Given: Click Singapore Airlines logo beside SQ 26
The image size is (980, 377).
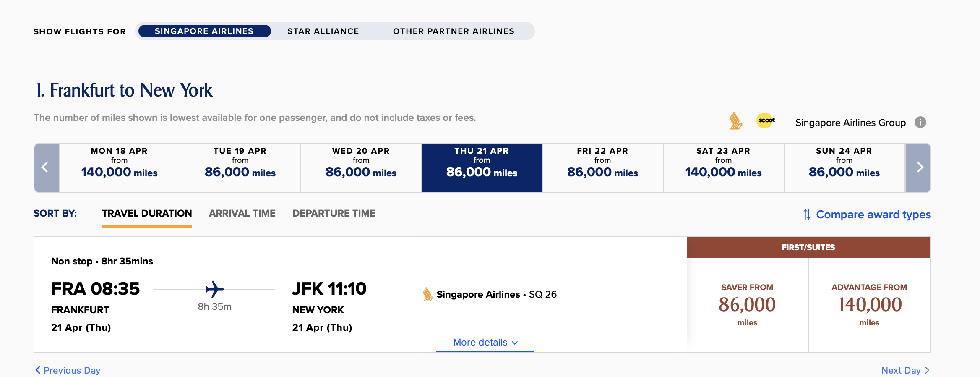Looking at the screenshot, I should coord(427,294).
